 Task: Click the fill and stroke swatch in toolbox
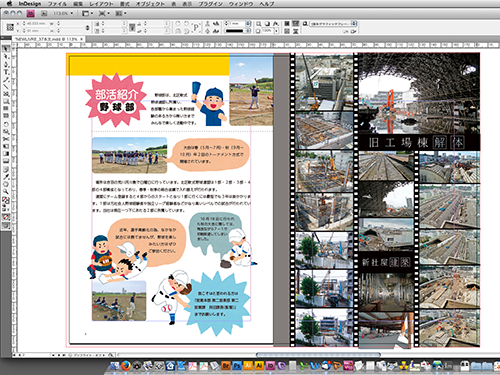click(x=6, y=201)
